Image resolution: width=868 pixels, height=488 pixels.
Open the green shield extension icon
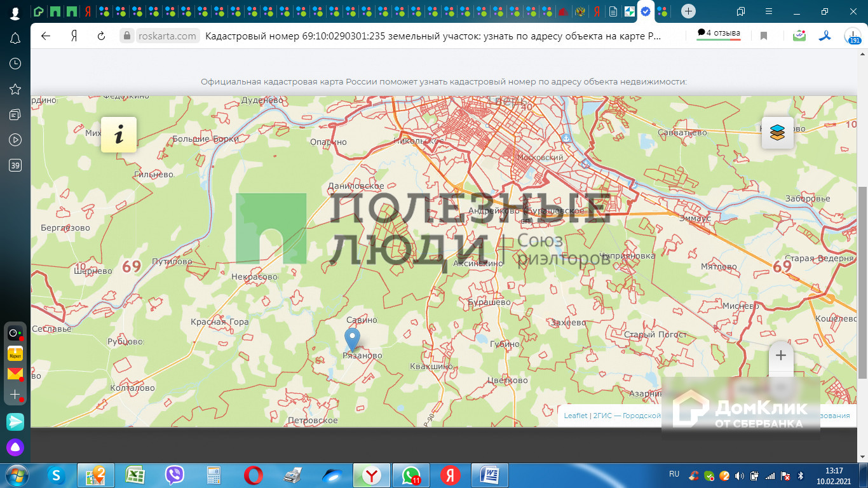(799, 36)
